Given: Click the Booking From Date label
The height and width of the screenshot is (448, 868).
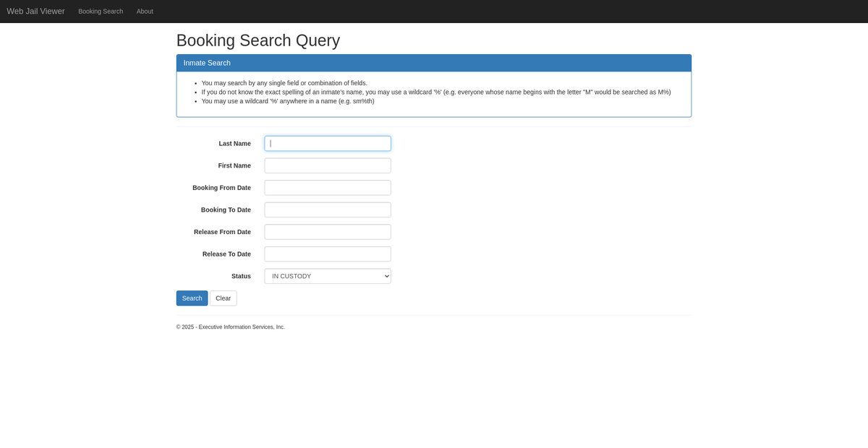Looking at the screenshot, I should click(221, 188).
